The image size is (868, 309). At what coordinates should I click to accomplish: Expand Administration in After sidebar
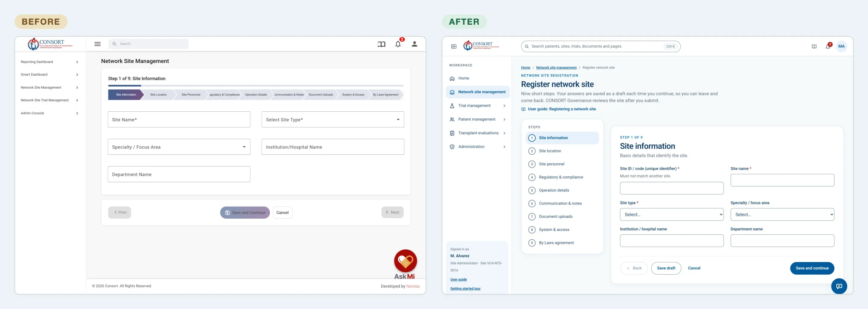(x=477, y=147)
